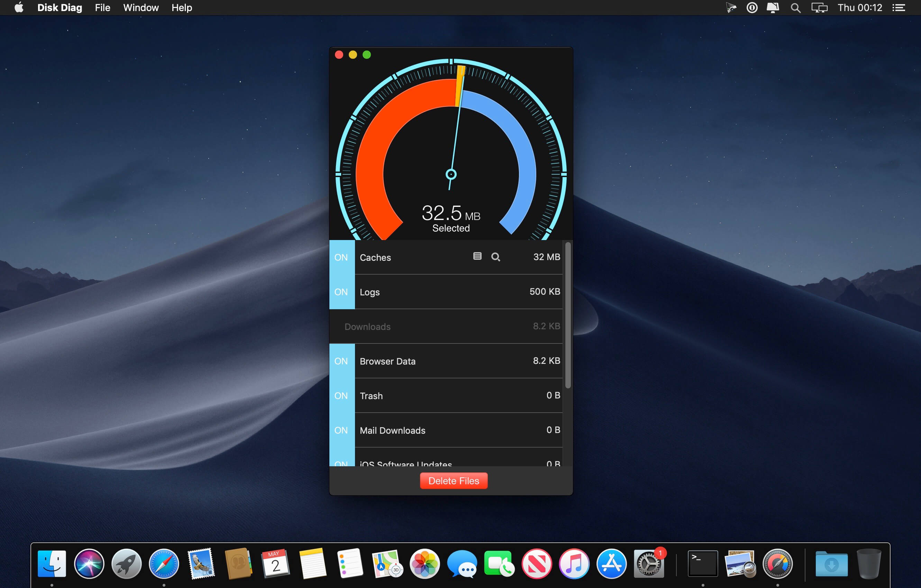The height and width of the screenshot is (588, 921).
Task: Open Preview app icon in Dock
Action: point(740,563)
